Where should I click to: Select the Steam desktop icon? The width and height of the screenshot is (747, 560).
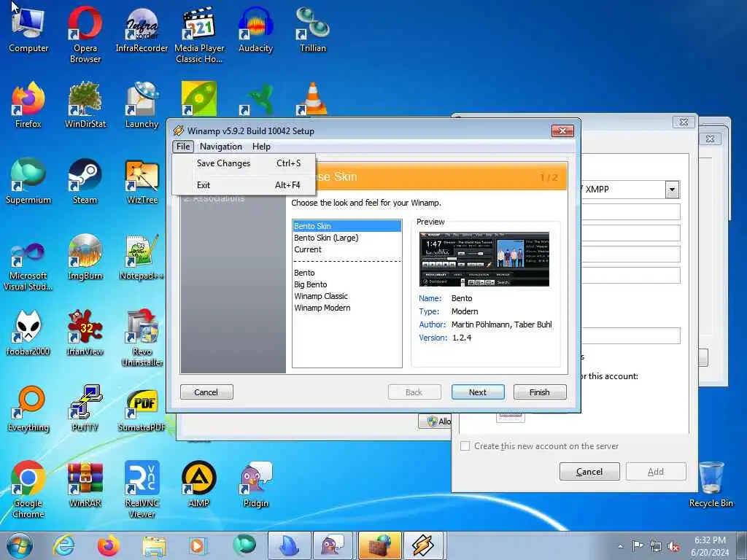(x=85, y=182)
